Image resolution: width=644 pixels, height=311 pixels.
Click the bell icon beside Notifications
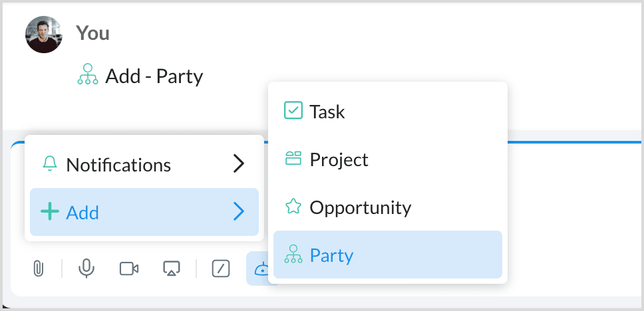50,164
